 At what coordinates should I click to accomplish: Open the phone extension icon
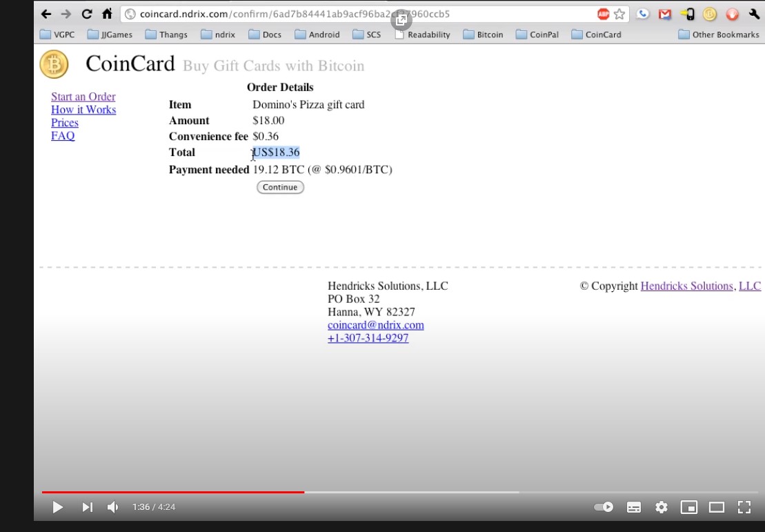(x=642, y=14)
